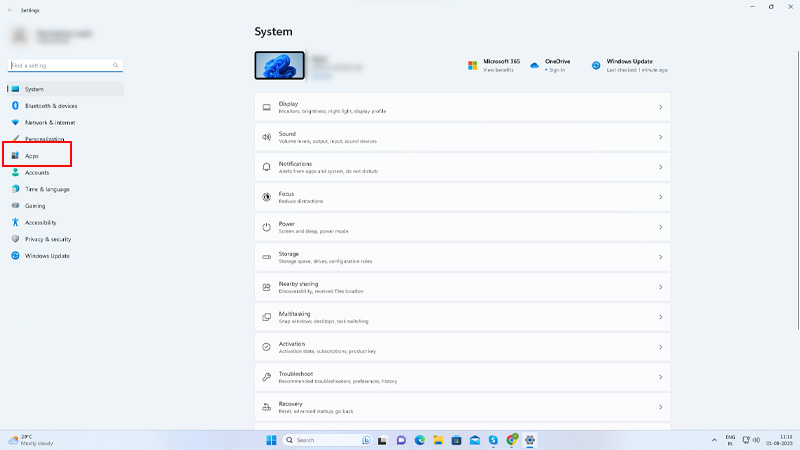Click the Notifications bell icon
Image resolution: width=800 pixels, height=450 pixels.
click(266, 167)
